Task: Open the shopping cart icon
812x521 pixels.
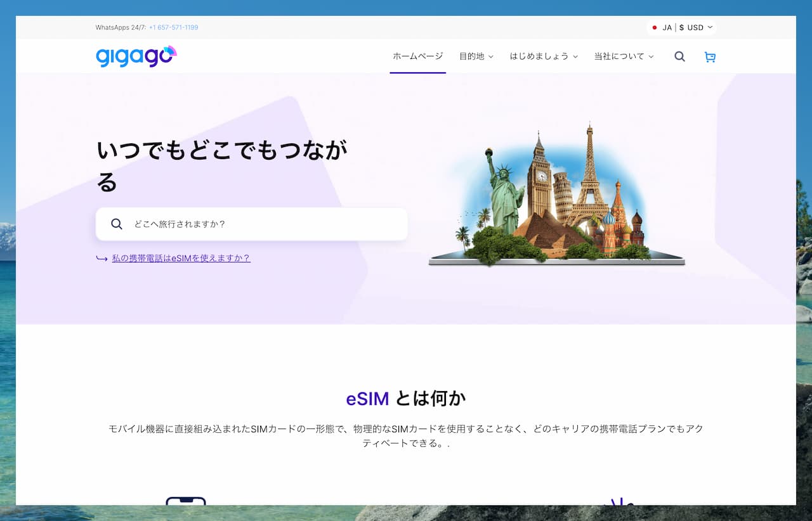Action: tap(710, 57)
